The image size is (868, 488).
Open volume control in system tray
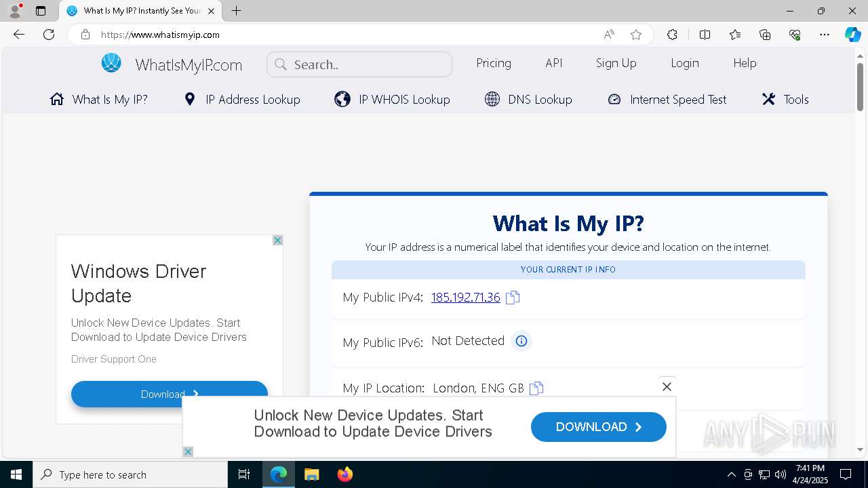pos(781,474)
